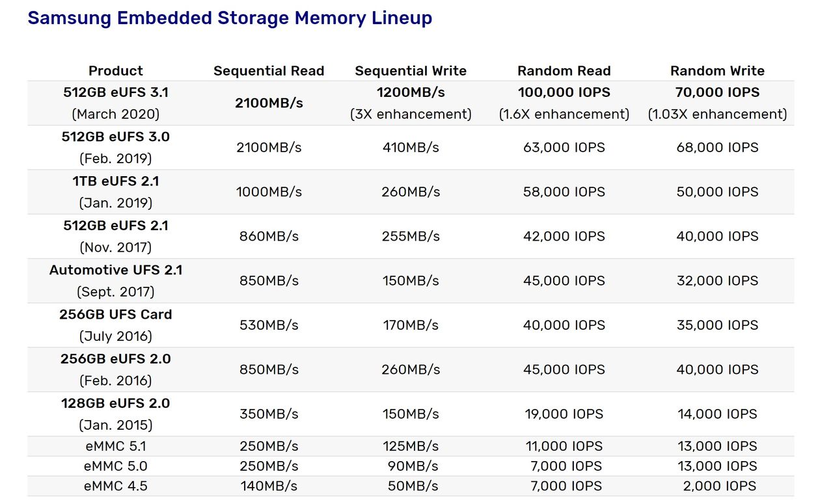This screenshot has height=504, width=833.
Task: Click the 1TB eUFS 2.1 product cell
Action: tap(116, 192)
